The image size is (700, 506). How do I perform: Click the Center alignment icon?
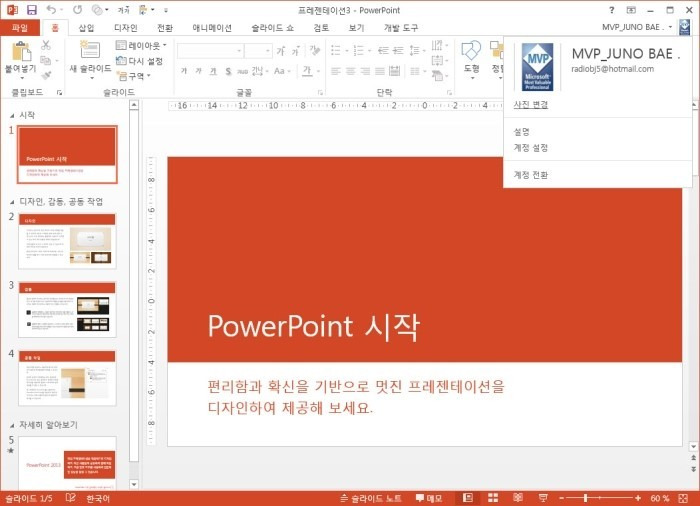tap(350, 71)
